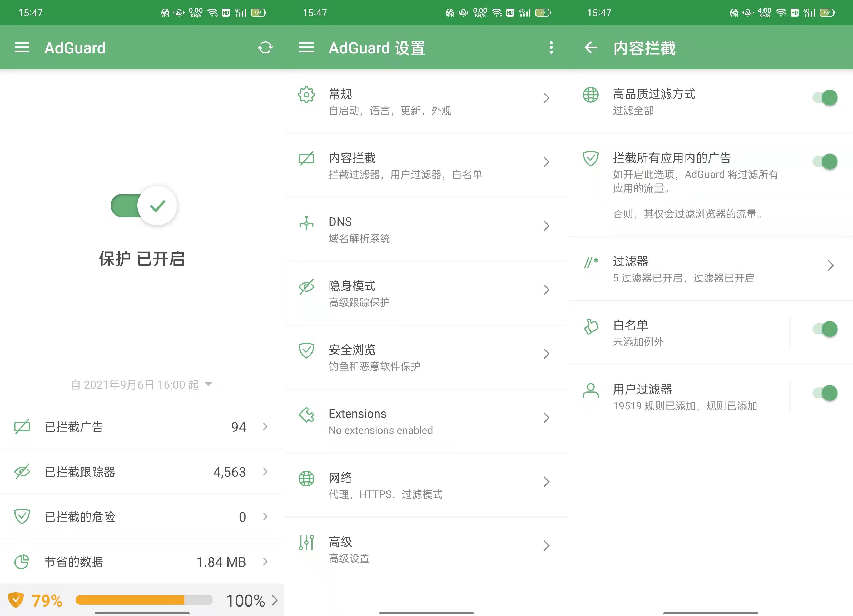Tap chevron on 常规 settings row
Screen dimensions: 853x616
[547, 98]
